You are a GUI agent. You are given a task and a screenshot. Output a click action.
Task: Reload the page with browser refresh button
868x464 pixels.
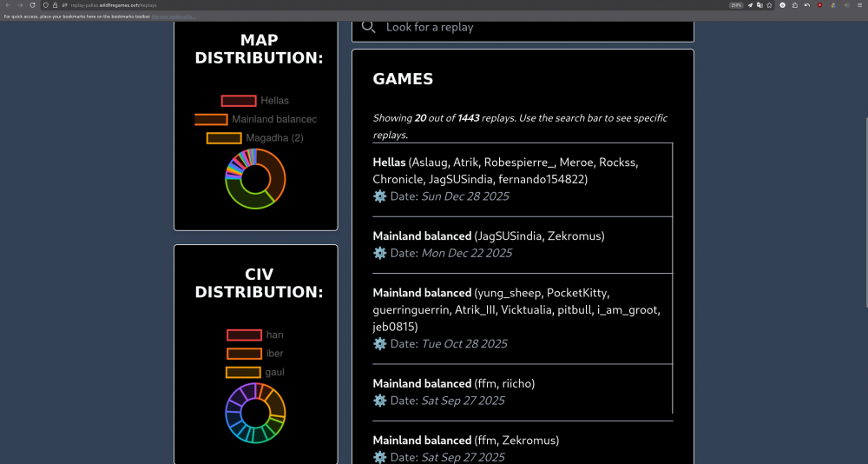point(33,5)
